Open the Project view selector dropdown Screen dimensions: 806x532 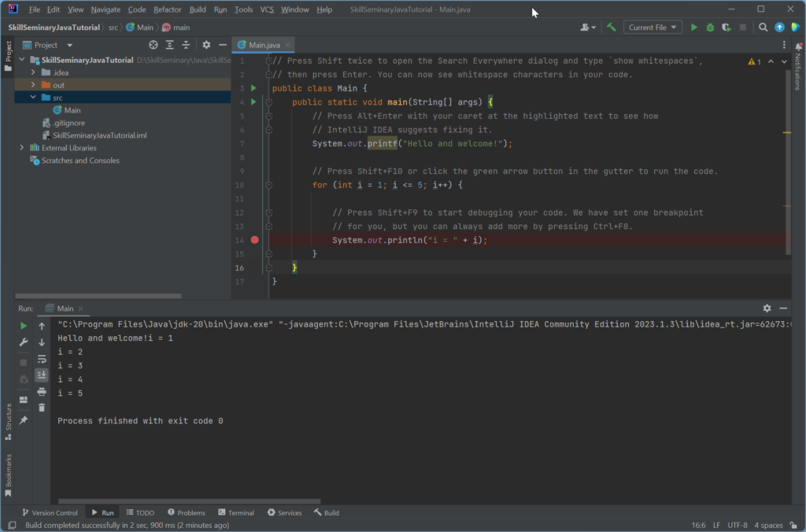tap(48, 45)
